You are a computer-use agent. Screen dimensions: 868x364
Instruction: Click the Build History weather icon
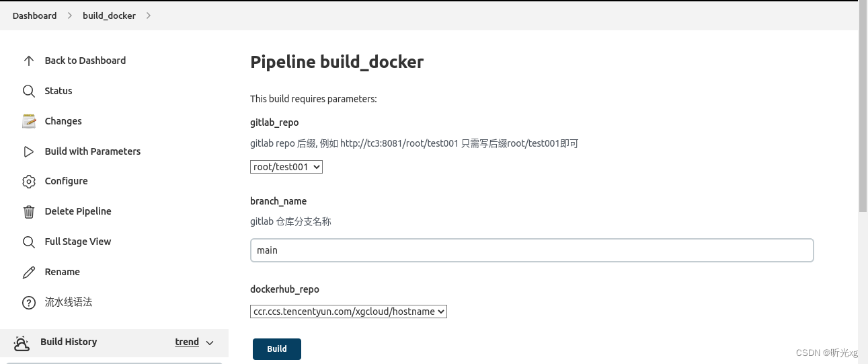[22, 342]
